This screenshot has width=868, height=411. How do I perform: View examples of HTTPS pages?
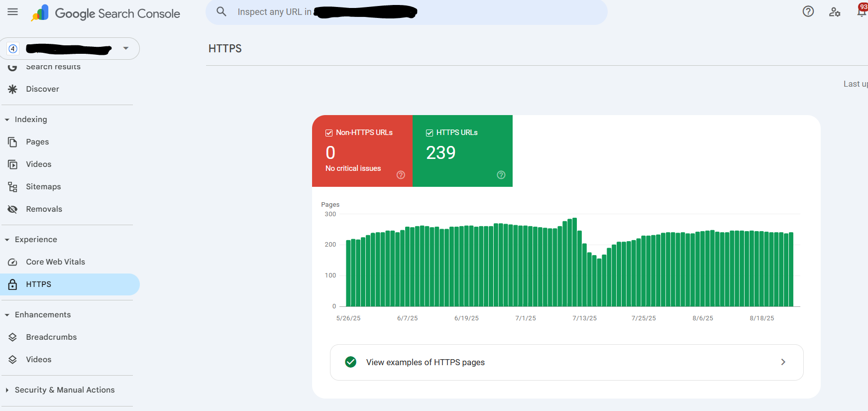click(566, 362)
